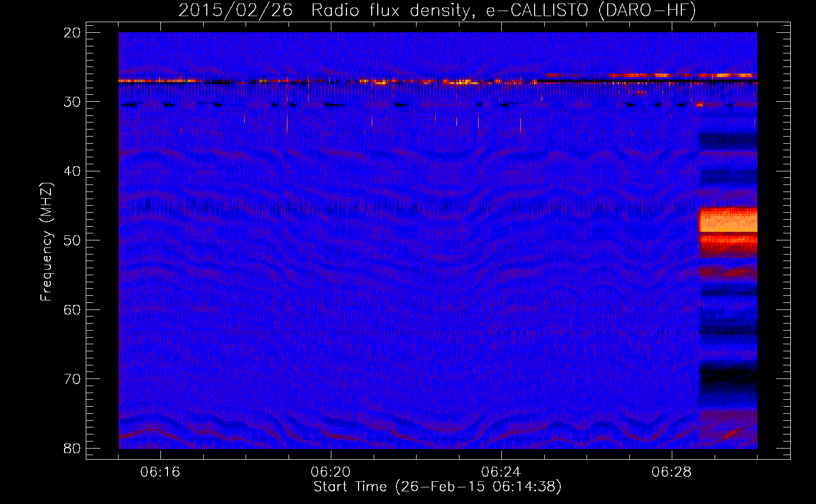This screenshot has height=504, width=816.
Task: Click the "06:28" time tick label
Action: (671, 472)
